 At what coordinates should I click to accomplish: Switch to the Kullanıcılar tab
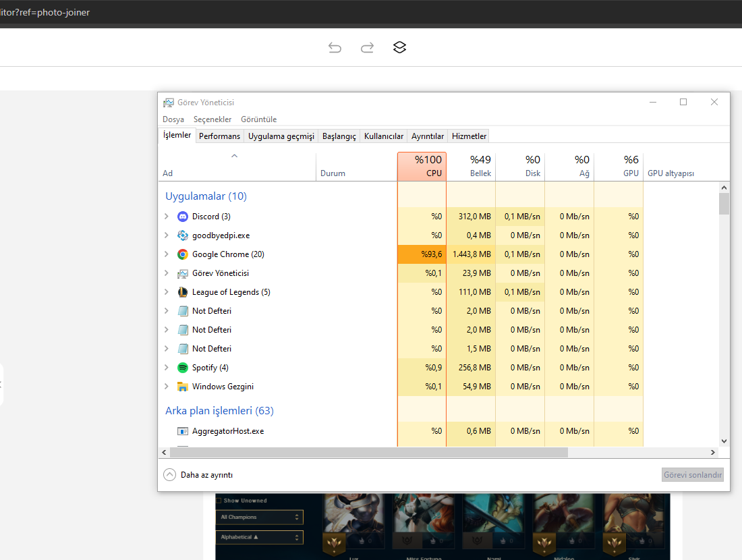point(384,136)
